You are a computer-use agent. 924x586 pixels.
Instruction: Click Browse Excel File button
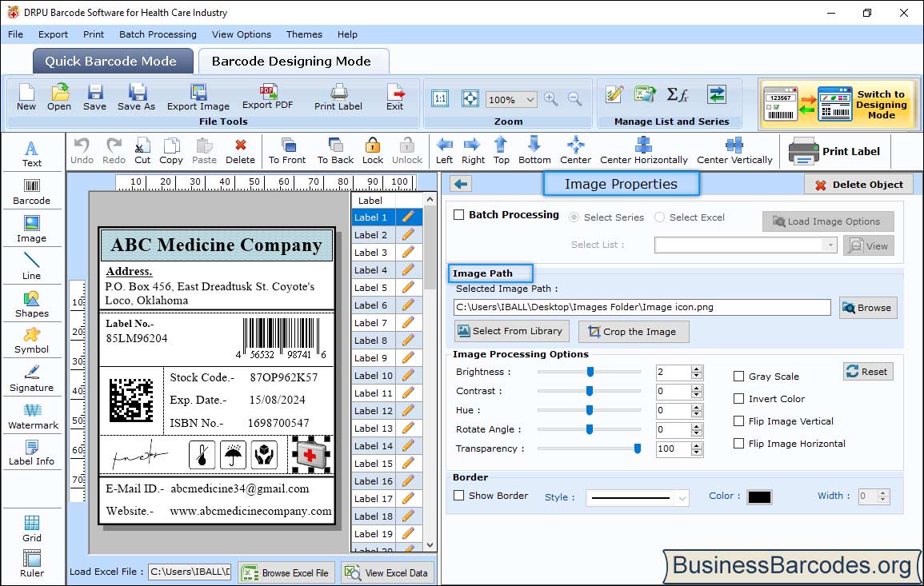coord(286,572)
